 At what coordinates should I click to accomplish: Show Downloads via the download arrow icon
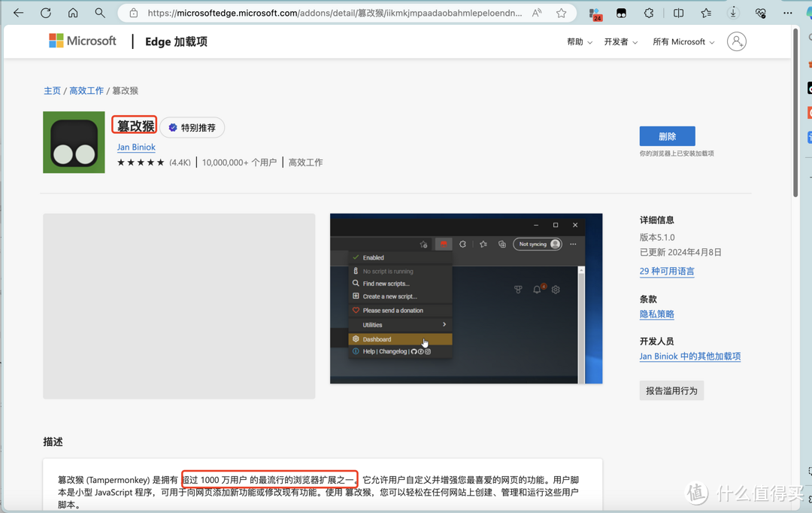point(733,13)
